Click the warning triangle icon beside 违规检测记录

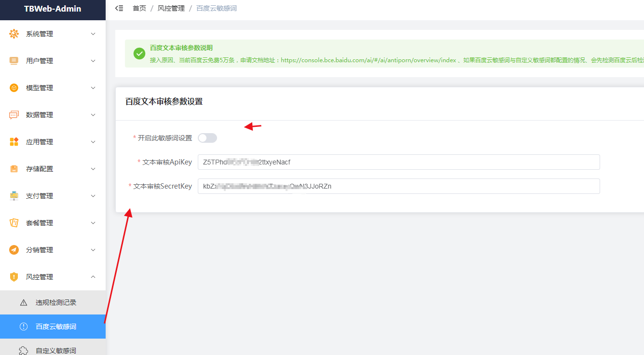[24, 302]
